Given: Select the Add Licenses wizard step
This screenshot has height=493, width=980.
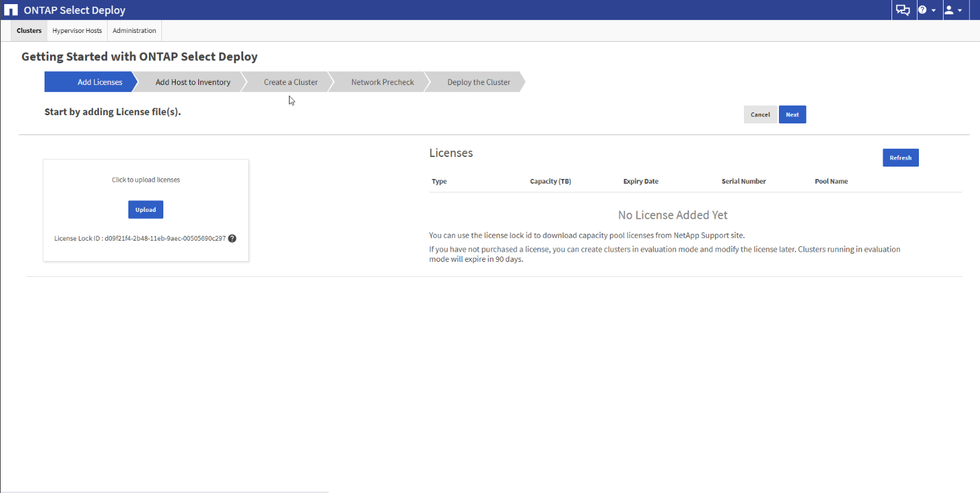Looking at the screenshot, I should [92, 82].
